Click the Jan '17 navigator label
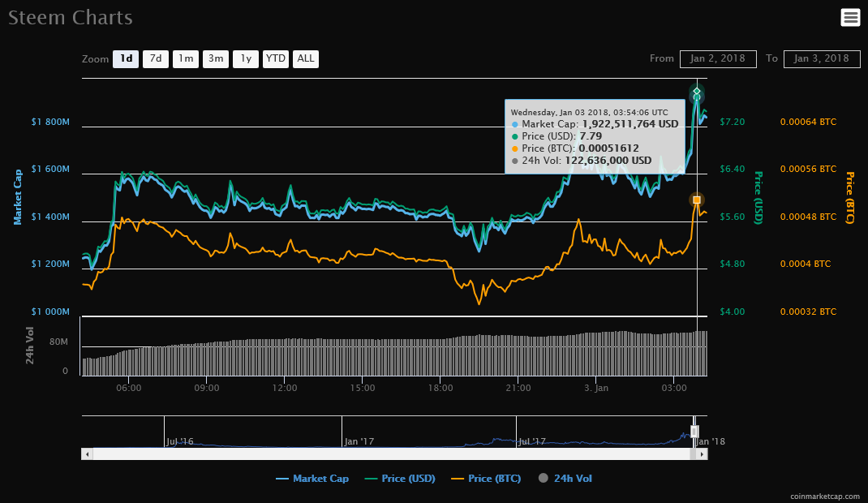Screen dimensions: 868x503 (x=359, y=441)
